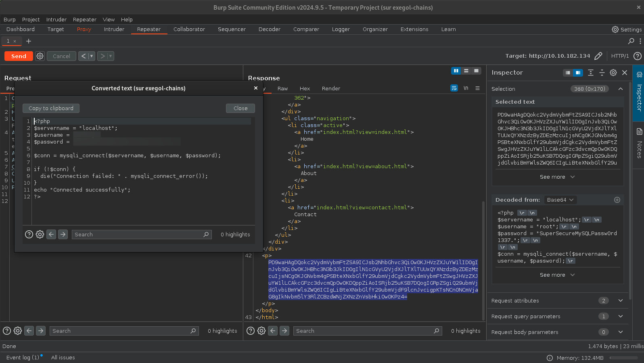Expand See more under Selected text

[x=557, y=177]
